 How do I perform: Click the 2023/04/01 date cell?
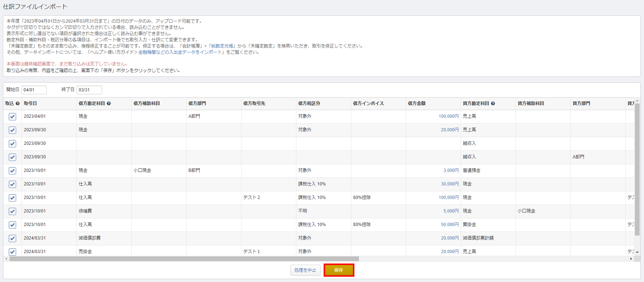pos(49,116)
